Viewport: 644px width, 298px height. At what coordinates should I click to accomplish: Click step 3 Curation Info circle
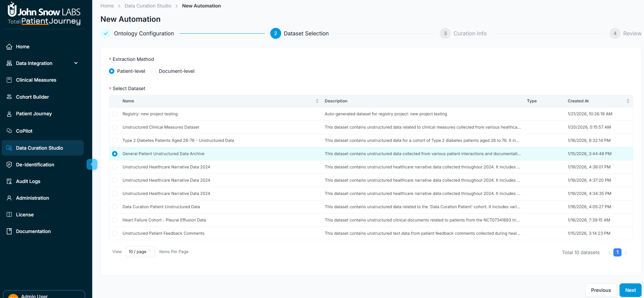point(445,33)
